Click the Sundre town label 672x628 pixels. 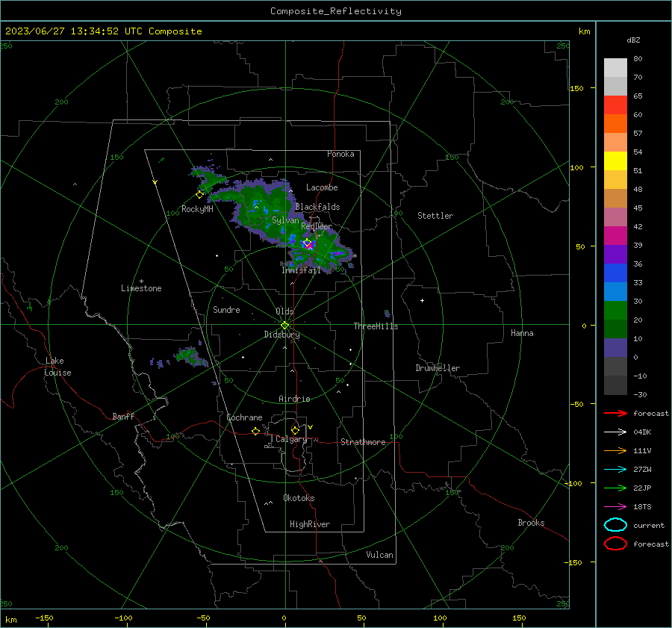click(x=226, y=310)
